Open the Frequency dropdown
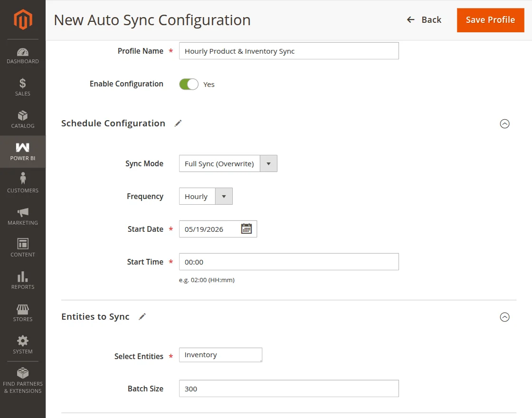This screenshot has height=418, width=532. click(x=206, y=197)
